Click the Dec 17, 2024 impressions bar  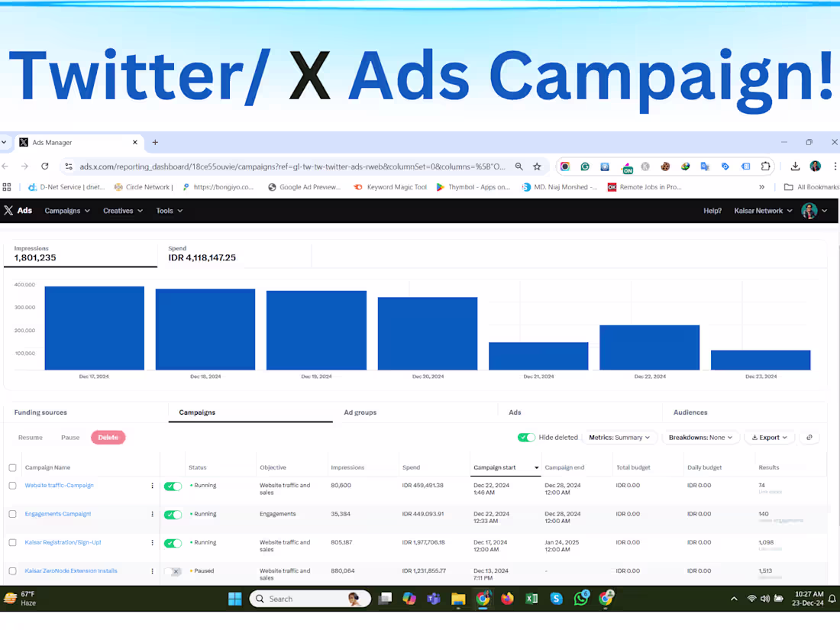pyautogui.click(x=94, y=328)
